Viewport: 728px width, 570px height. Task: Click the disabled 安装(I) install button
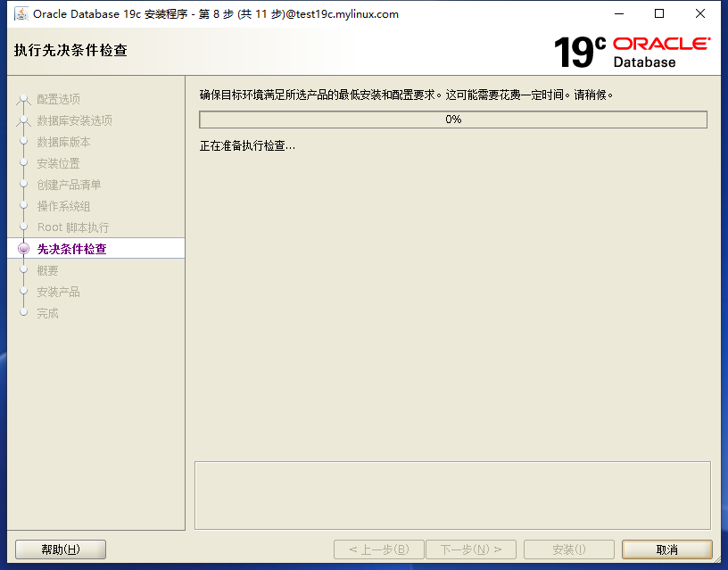[569, 549]
